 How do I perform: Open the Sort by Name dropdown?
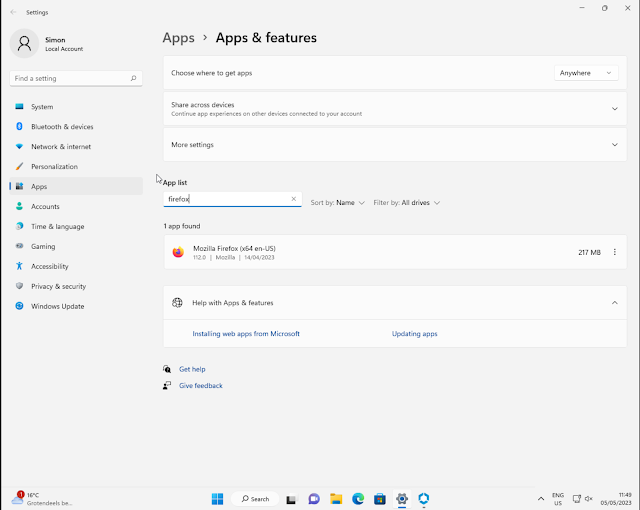(x=337, y=203)
